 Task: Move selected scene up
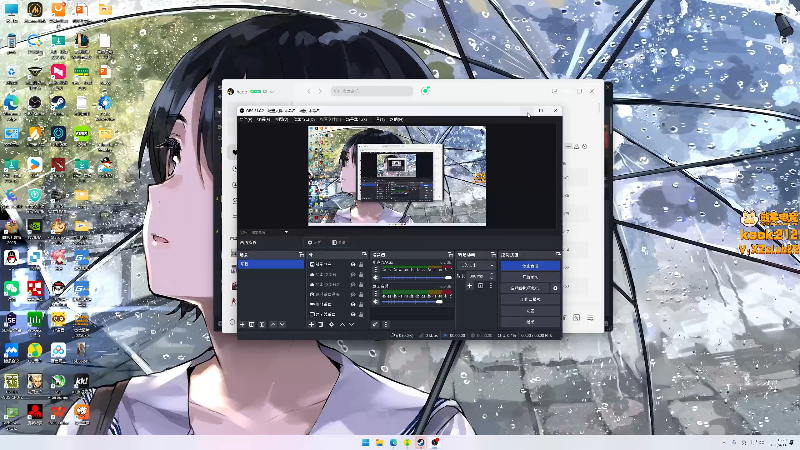(x=272, y=324)
